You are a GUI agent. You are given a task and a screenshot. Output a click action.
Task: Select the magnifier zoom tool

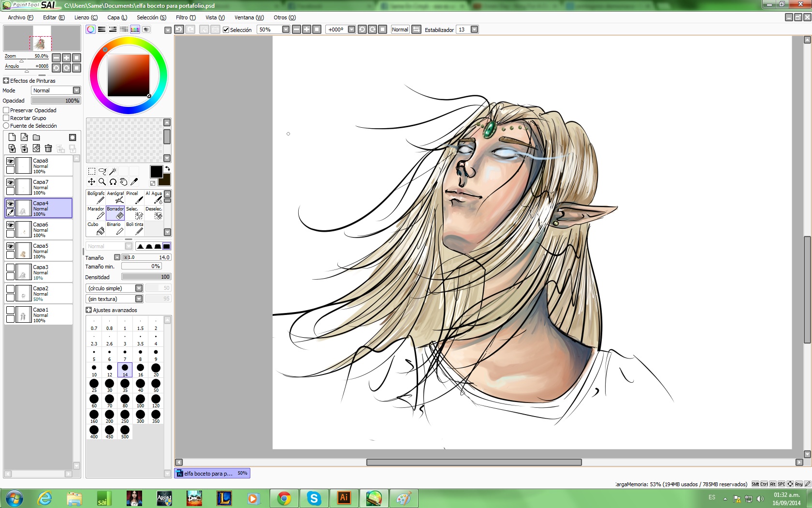(x=102, y=182)
